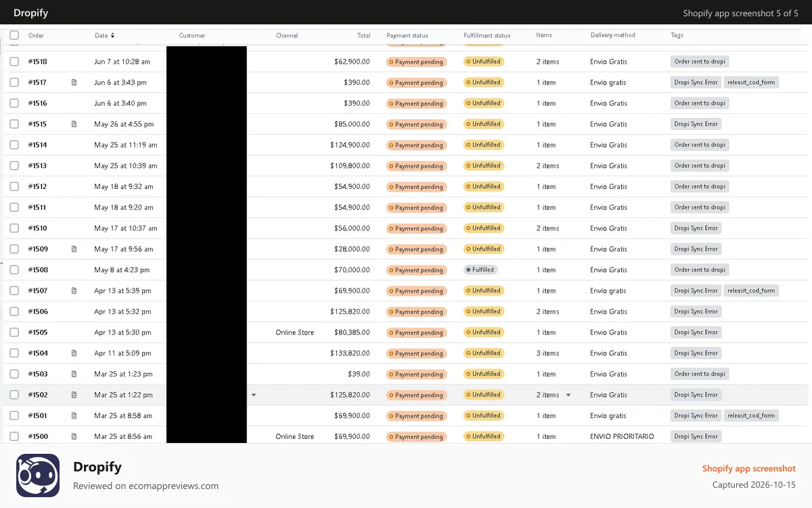Click the releasit_cod_form tag on order #1501

tap(751, 416)
